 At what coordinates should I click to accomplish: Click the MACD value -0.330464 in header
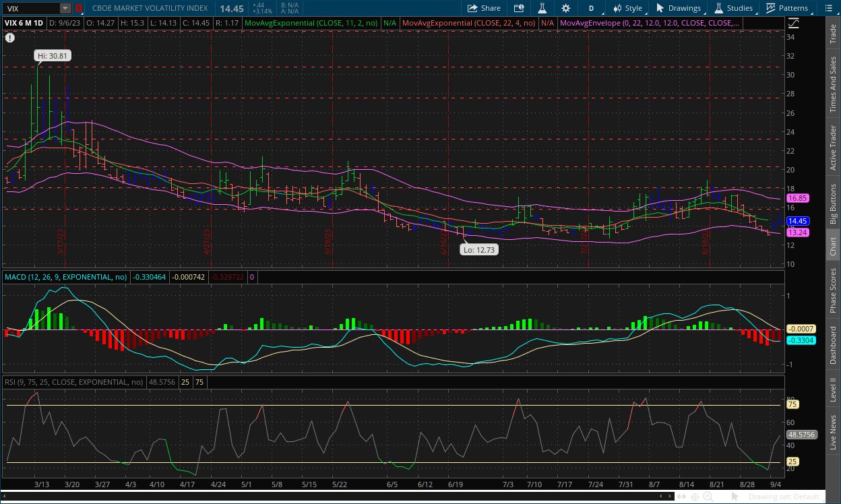pyautogui.click(x=150, y=276)
